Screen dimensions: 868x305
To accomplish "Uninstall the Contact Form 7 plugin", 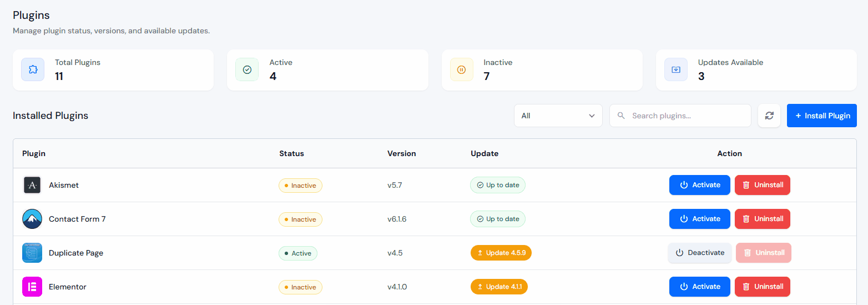I will (763, 219).
